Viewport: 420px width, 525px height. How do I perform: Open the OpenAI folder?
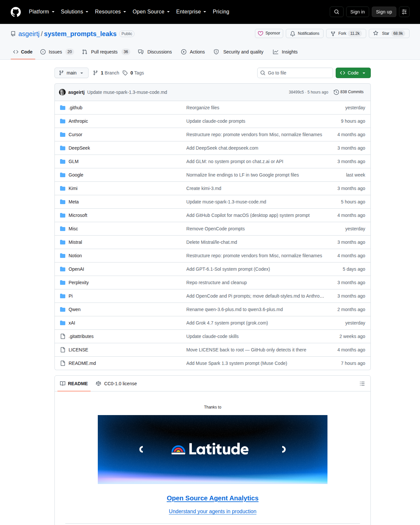76,269
